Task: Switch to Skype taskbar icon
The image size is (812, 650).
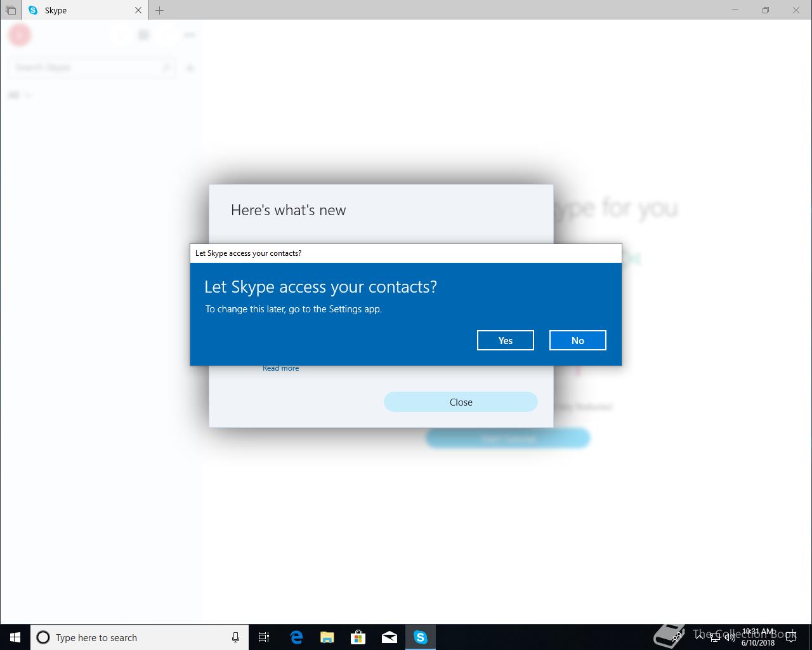Action: click(421, 637)
